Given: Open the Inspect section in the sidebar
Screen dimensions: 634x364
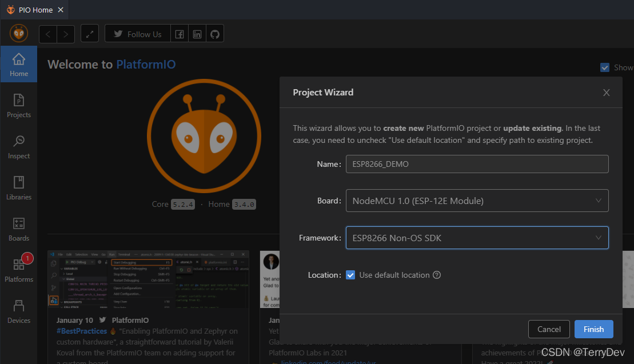Looking at the screenshot, I should (x=19, y=147).
